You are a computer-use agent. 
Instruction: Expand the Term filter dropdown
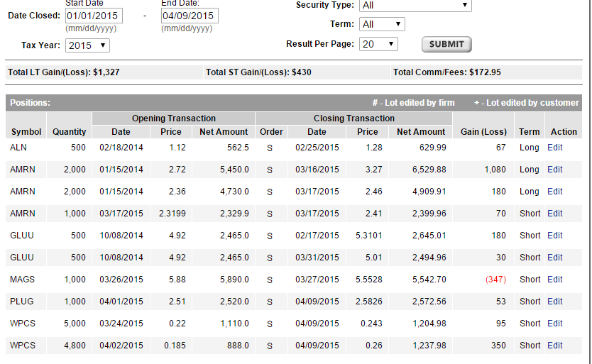pyautogui.click(x=381, y=24)
